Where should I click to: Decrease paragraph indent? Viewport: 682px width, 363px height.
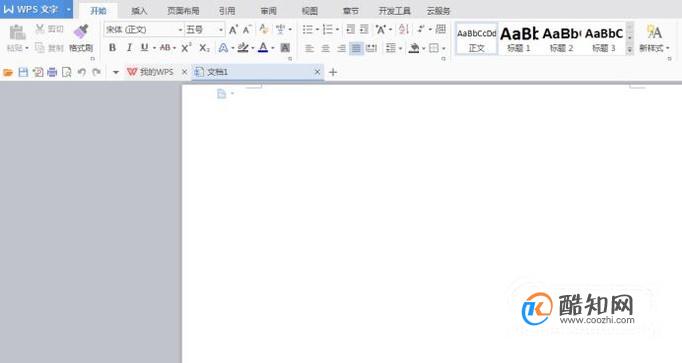pyautogui.click(x=350, y=30)
